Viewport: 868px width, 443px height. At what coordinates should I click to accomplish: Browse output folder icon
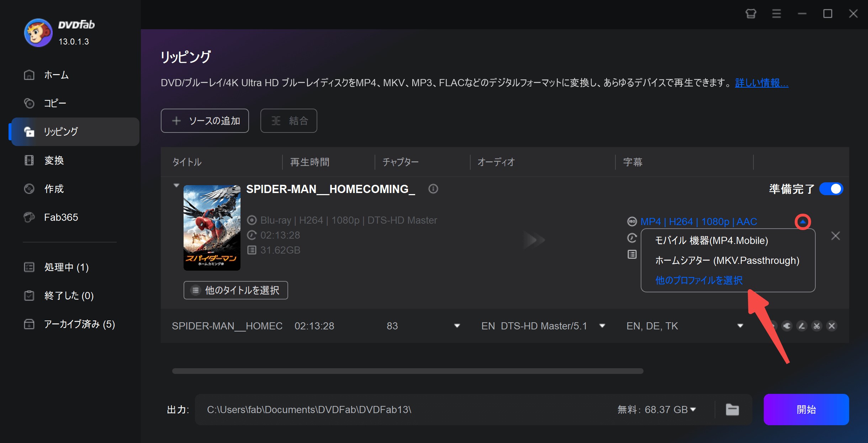(732, 410)
